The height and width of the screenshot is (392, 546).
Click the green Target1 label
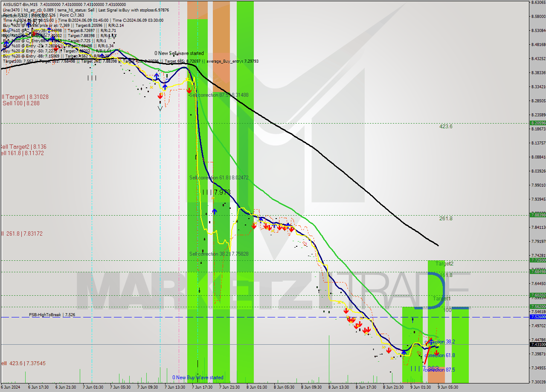click(441, 299)
